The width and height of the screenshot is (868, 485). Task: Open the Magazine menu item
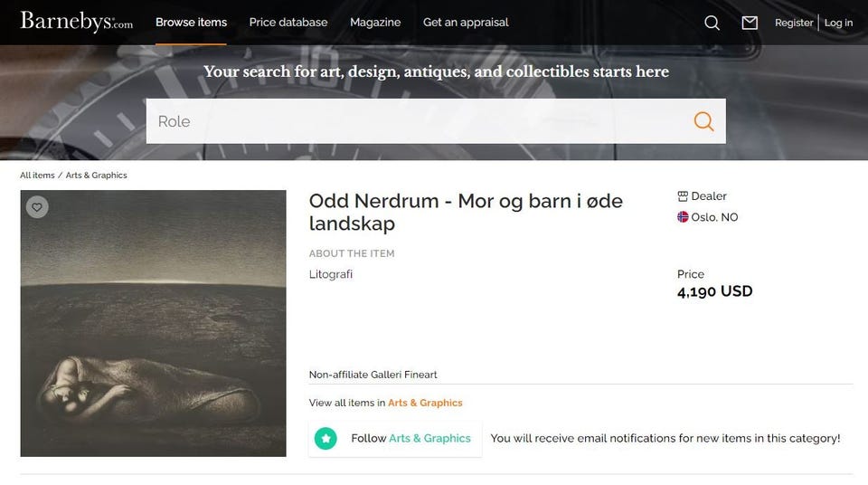(375, 23)
